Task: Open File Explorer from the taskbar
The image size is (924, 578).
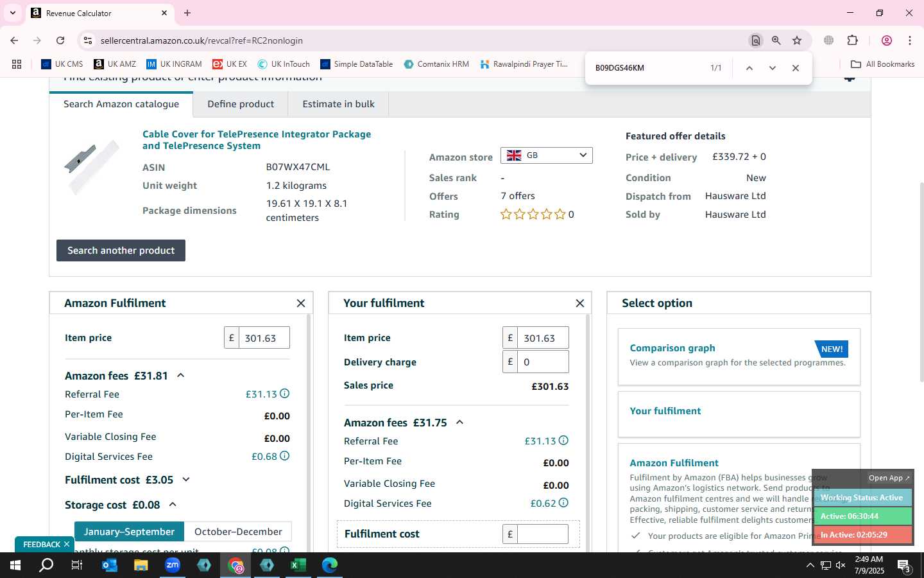Action: [x=141, y=565]
